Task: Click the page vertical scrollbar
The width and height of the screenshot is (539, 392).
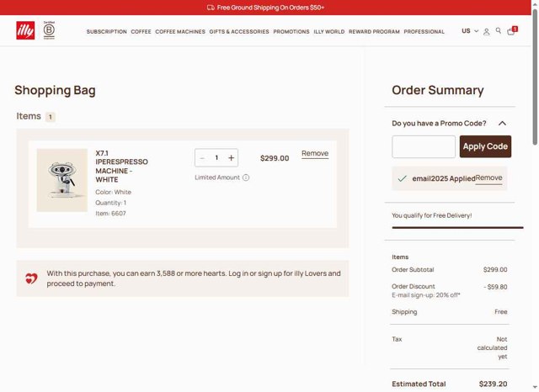Action: [x=535, y=77]
